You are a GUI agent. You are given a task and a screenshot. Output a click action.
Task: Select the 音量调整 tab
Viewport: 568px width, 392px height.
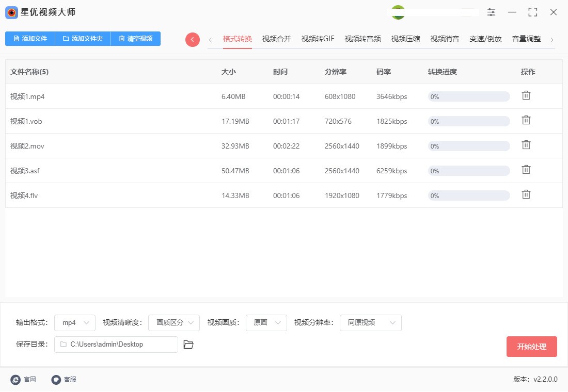(x=526, y=38)
